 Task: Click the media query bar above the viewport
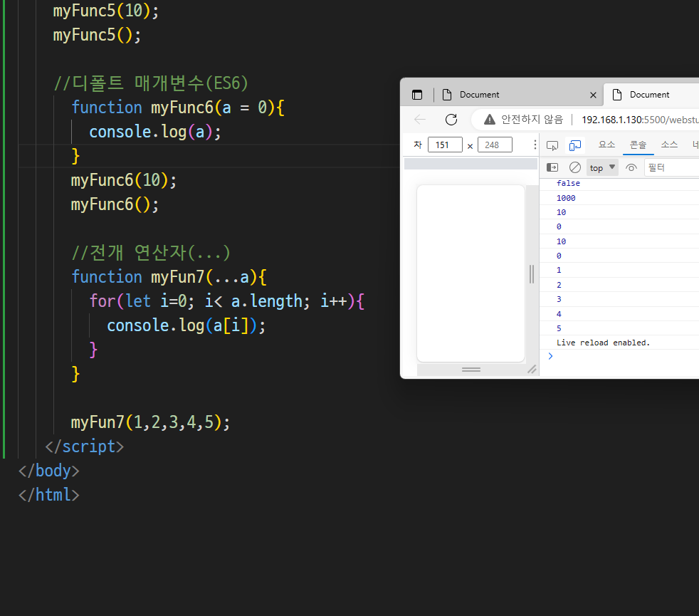[471, 164]
